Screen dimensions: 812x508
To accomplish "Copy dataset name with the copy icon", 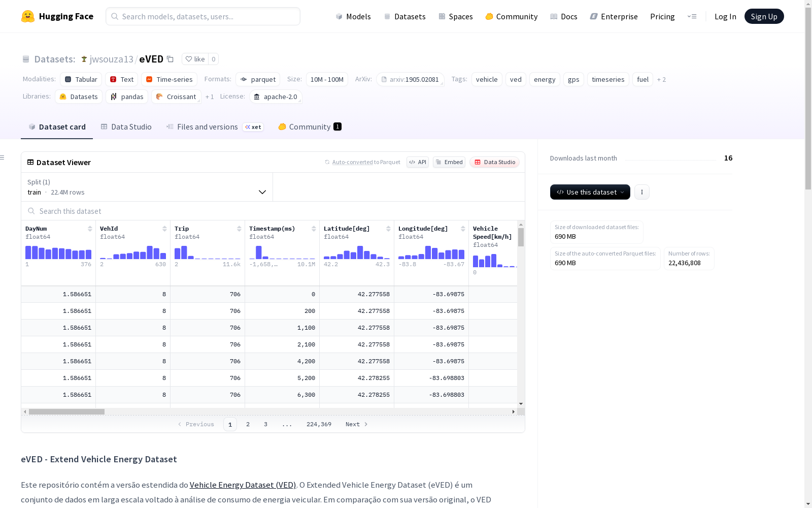I will tap(171, 59).
